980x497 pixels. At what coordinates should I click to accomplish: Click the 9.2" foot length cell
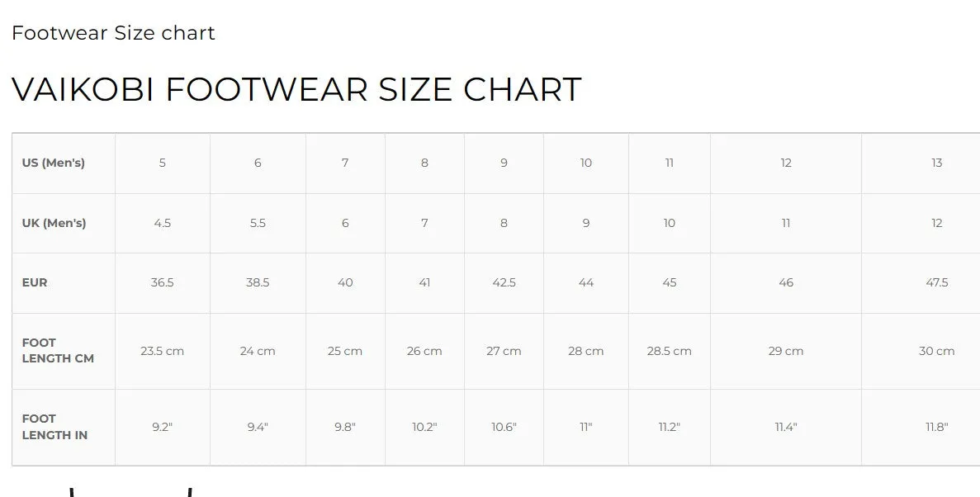(x=163, y=427)
